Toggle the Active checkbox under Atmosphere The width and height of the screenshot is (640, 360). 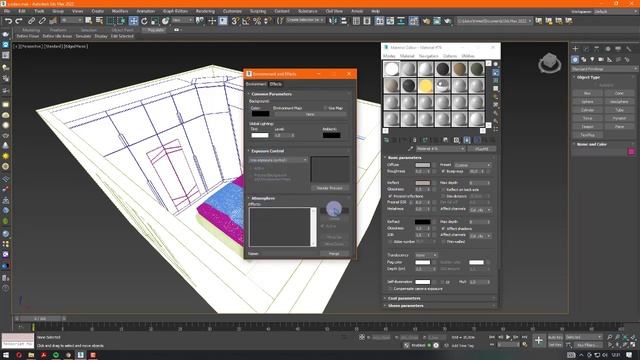point(322,226)
